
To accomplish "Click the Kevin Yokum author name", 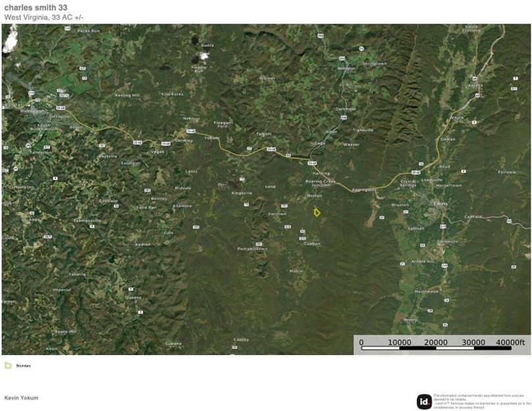I will [20, 398].
